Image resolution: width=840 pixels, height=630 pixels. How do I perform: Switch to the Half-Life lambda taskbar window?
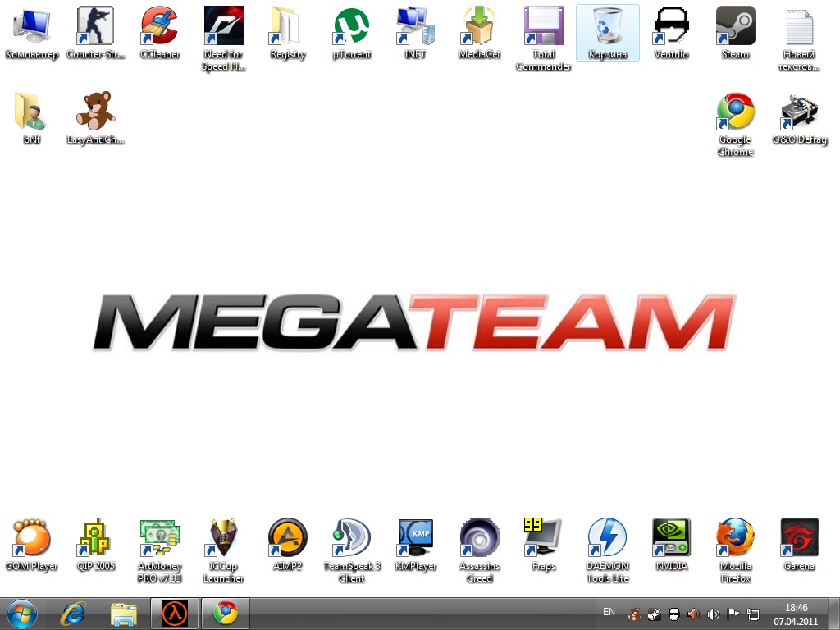point(175,614)
